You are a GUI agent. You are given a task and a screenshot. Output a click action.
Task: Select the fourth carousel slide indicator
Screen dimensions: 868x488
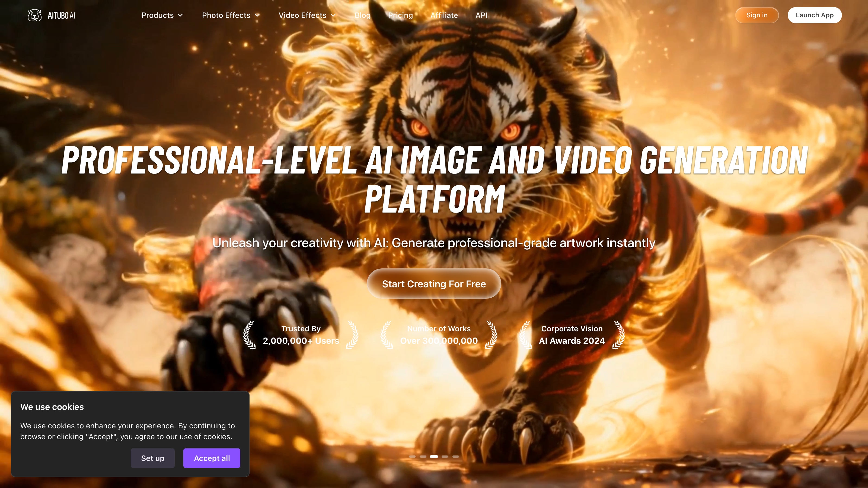pyautogui.click(x=445, y=457)
